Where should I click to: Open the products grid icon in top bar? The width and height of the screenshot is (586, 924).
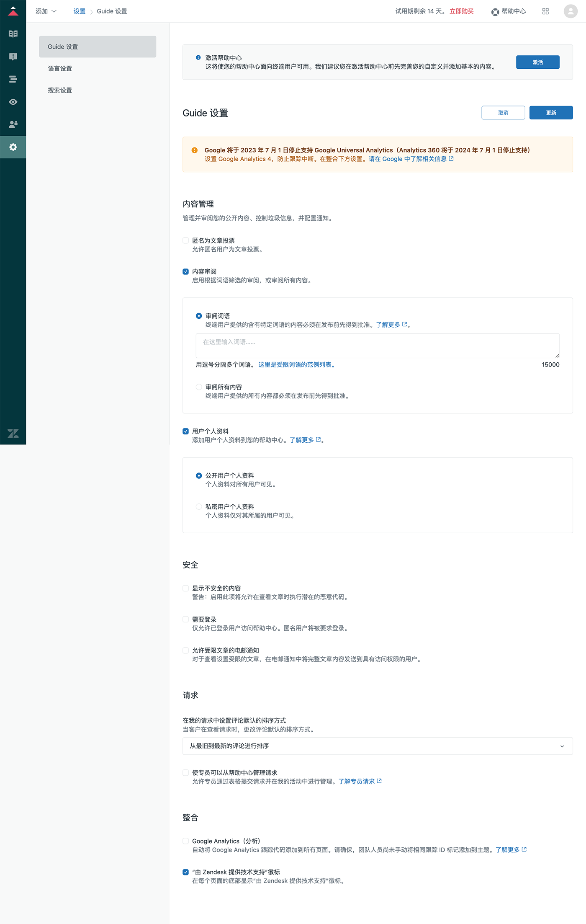(545, 11)
